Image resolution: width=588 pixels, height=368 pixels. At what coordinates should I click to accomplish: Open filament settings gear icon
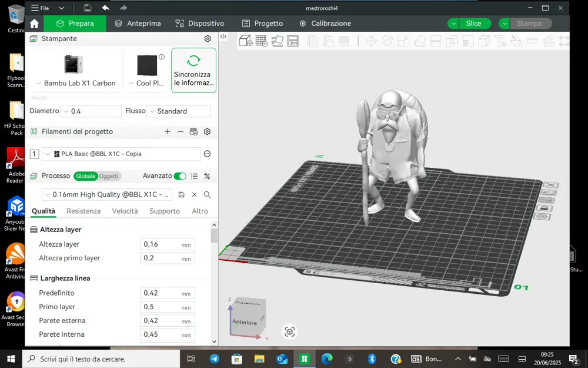click(x=207, y=131)
